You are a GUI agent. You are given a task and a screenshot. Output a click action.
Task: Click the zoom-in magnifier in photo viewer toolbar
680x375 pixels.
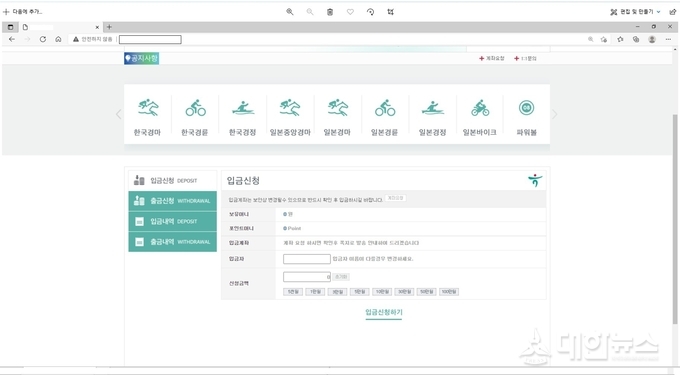[x=290, y=12]
